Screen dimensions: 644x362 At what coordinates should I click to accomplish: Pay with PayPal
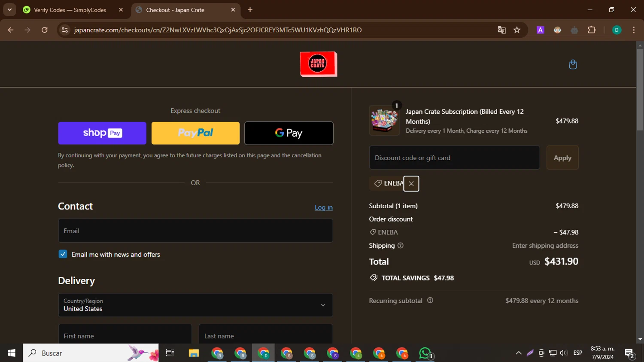point(195,133)
